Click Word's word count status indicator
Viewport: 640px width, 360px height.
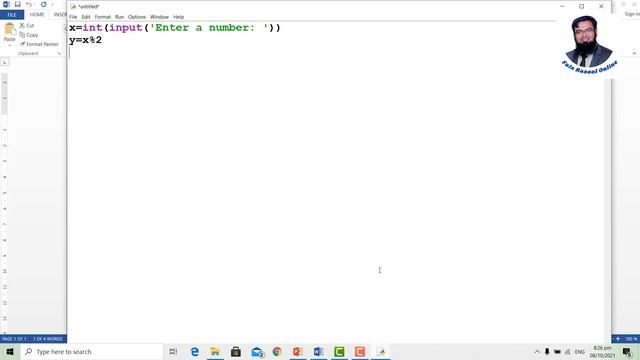48,339
